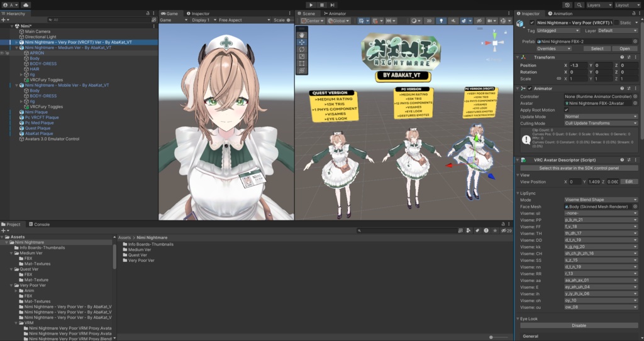Open Transform component help icon

point(622,57)
